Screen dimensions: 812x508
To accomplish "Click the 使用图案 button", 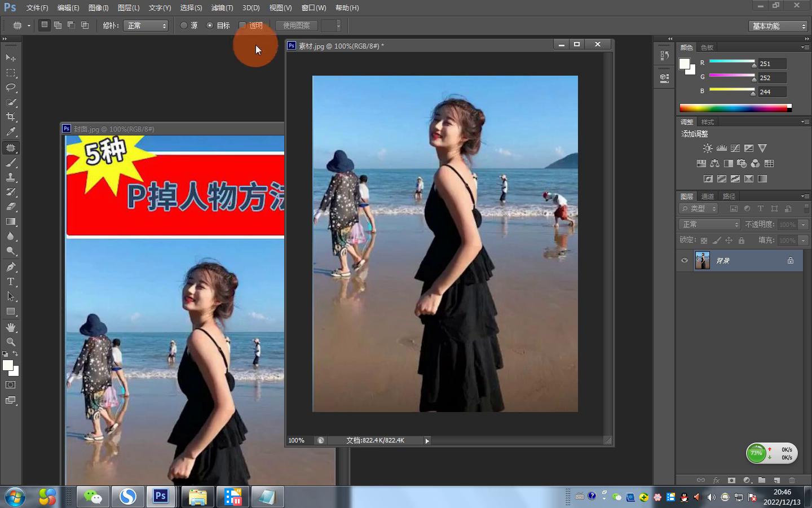I will 297,25.
